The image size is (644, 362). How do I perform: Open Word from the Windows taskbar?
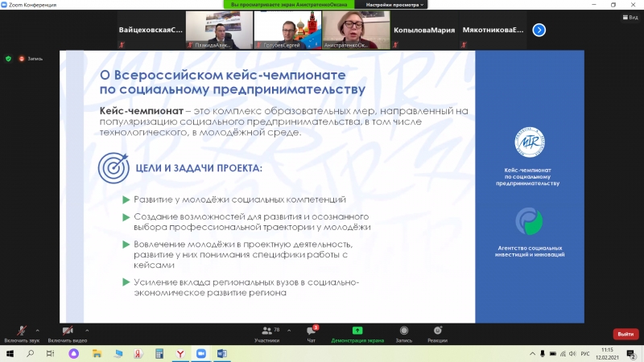tap(222, 353)
